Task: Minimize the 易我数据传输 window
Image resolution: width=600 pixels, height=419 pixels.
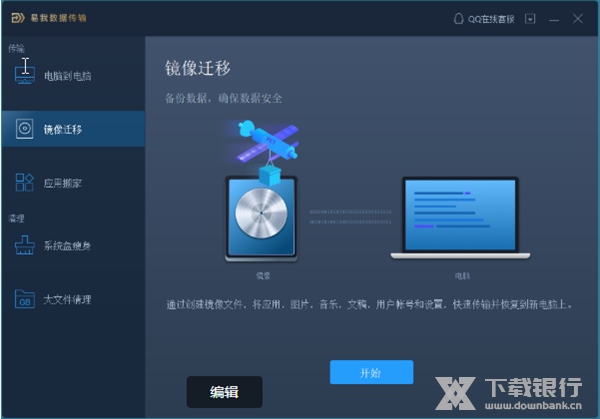Action: [554, 20]
